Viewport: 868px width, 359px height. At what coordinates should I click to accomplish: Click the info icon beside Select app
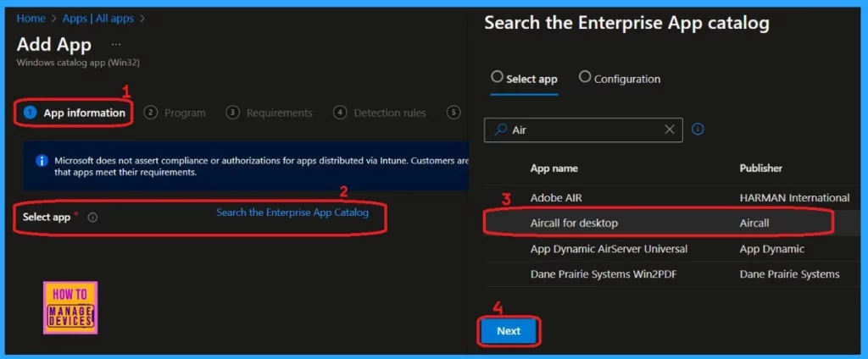92,218
